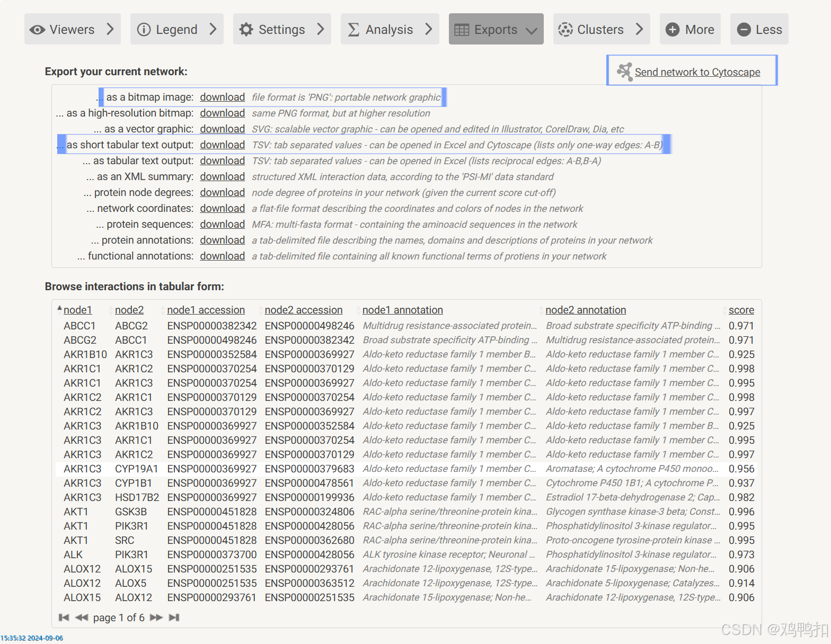Screen dimensions: 831x644
Task: Download functional annotations file
Action: pos(223,256)
